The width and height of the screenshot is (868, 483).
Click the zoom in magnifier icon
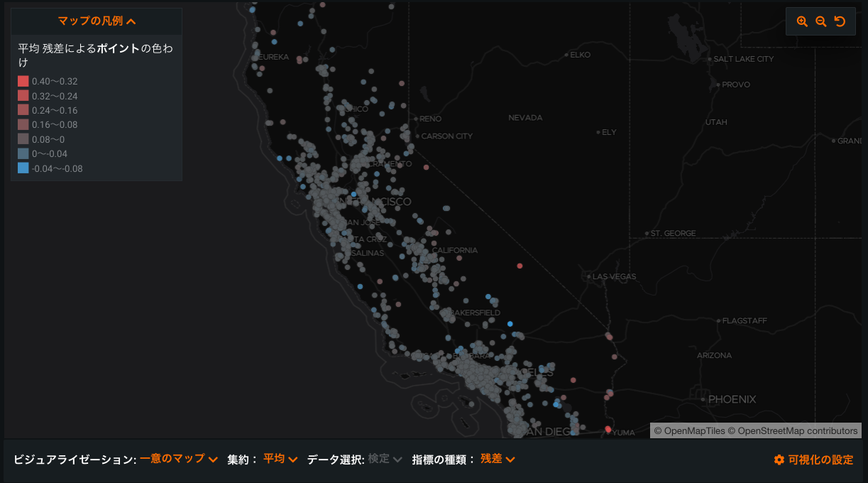tap(802, 21)
